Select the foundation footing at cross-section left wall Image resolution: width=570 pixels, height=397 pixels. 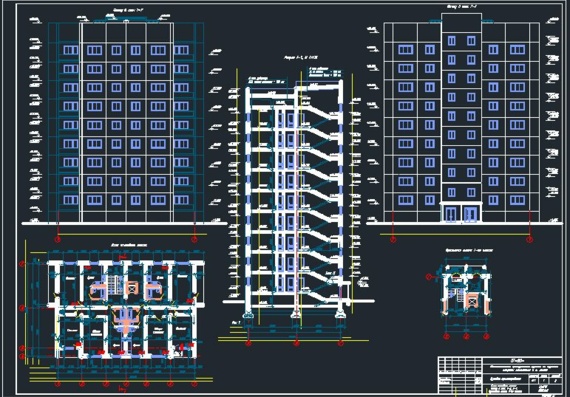(x=248, y=314)
